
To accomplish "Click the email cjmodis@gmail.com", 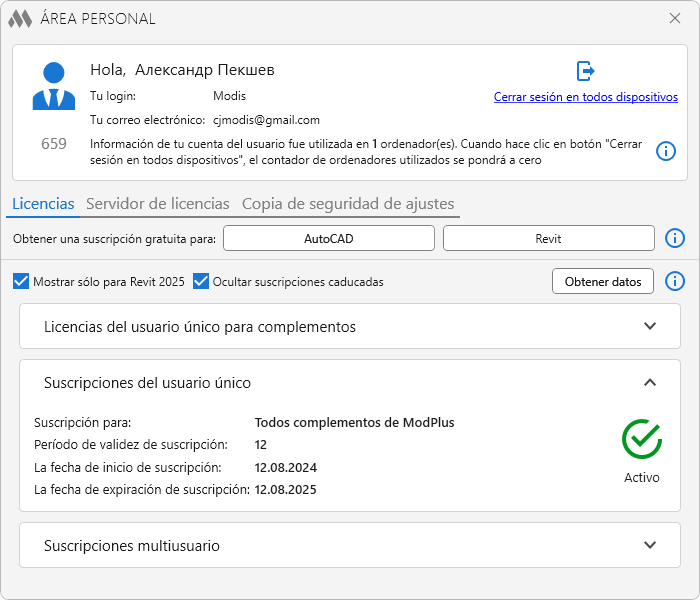I will click(x=266, y=120).
